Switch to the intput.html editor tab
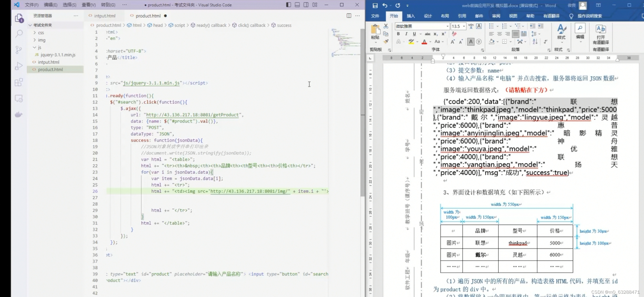The image size is (644, 297). [x=105, y=16]
